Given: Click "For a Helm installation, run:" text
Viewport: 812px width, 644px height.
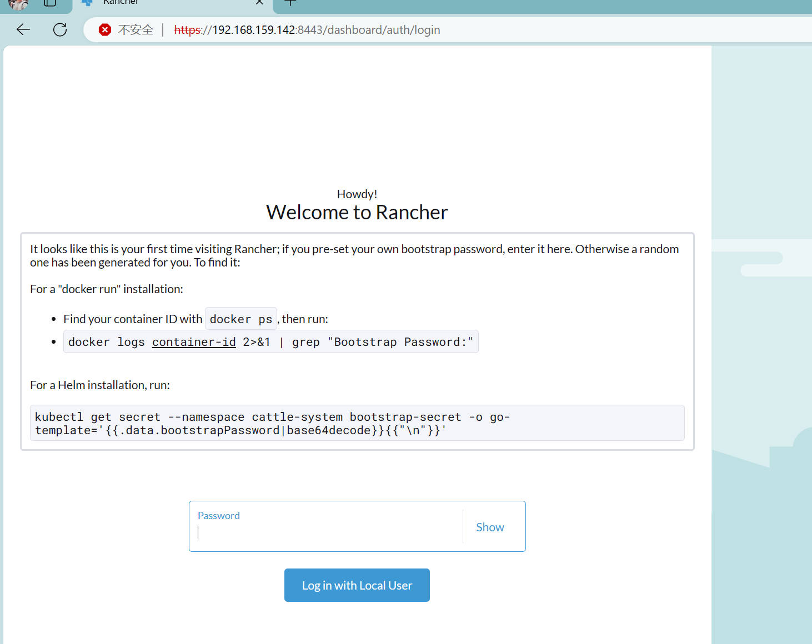Looking at the screenshot, I should (100, 385).
